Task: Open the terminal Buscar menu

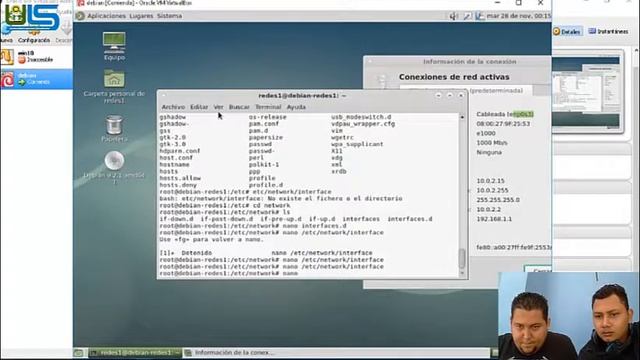Action: (239, 107)
